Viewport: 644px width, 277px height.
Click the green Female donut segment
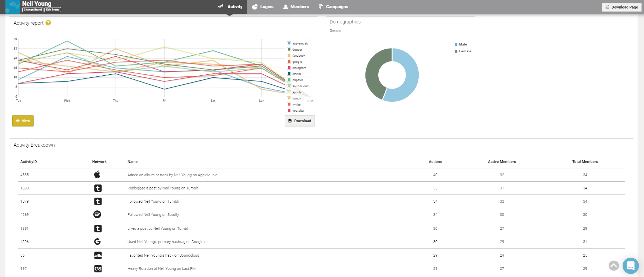[373, 73]
